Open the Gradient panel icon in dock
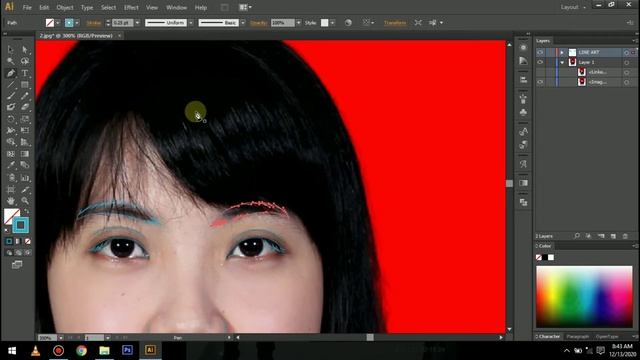640x360 pixels. click(x=523, y=183)
